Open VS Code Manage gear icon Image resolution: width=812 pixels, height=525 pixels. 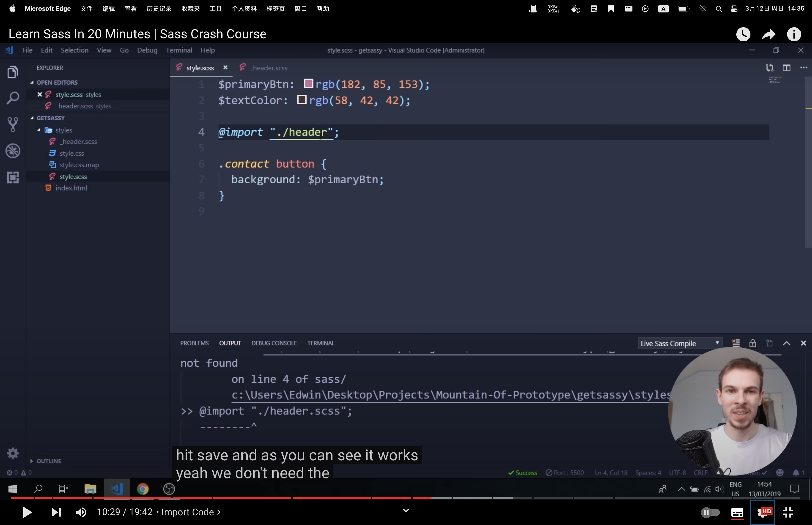tap(13, 453)
